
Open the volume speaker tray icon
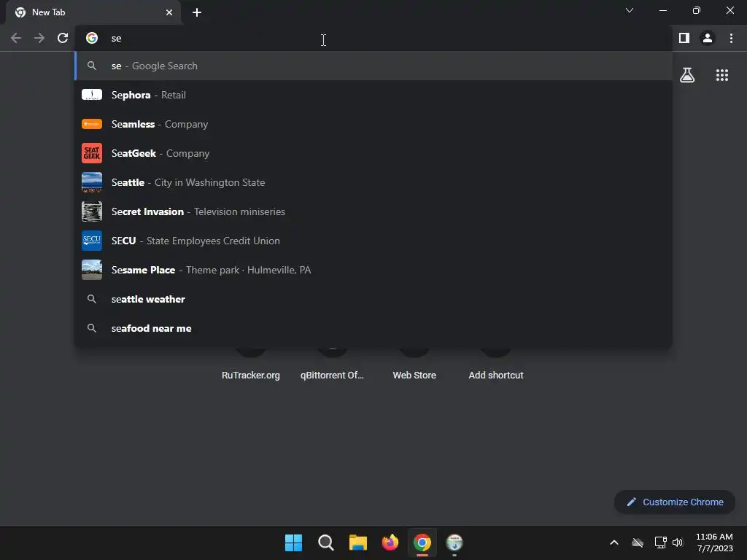[x=678, y=542]
